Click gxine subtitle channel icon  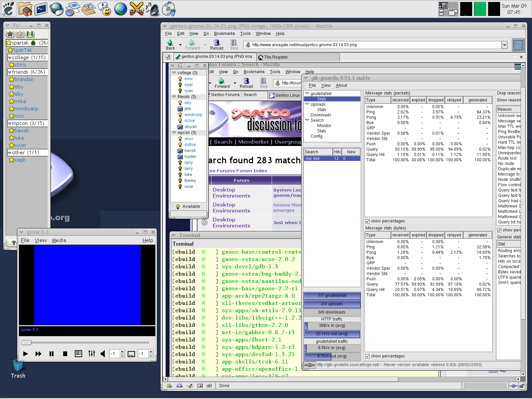tap(131, 354)
